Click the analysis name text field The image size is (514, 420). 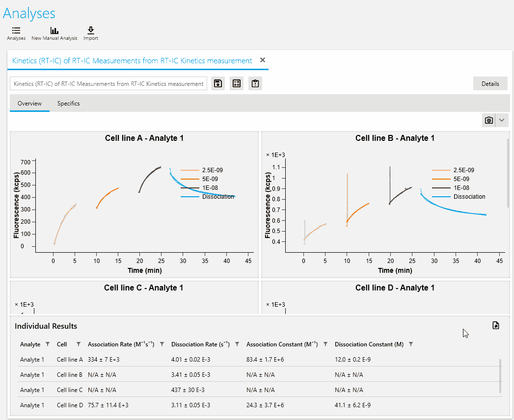tap(108, 84)
